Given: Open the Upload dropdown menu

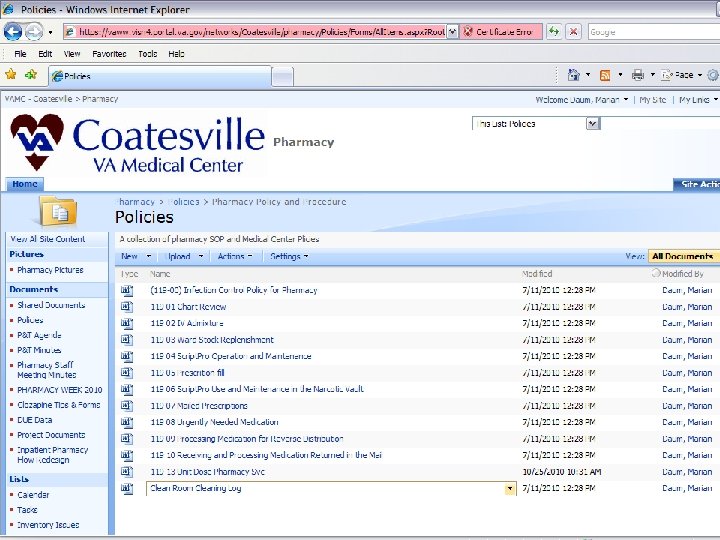Looking at the screenshot, I should coord(185,257).
